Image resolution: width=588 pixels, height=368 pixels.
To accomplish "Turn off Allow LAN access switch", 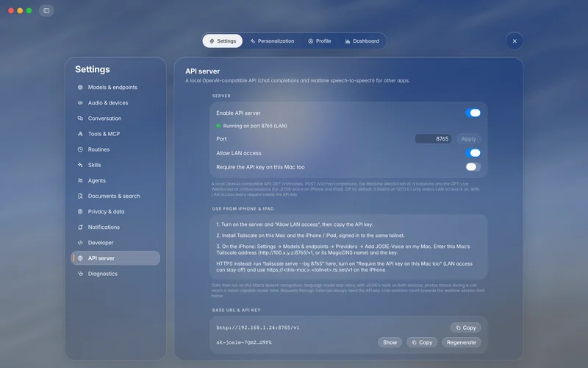I will pos(473,153).
